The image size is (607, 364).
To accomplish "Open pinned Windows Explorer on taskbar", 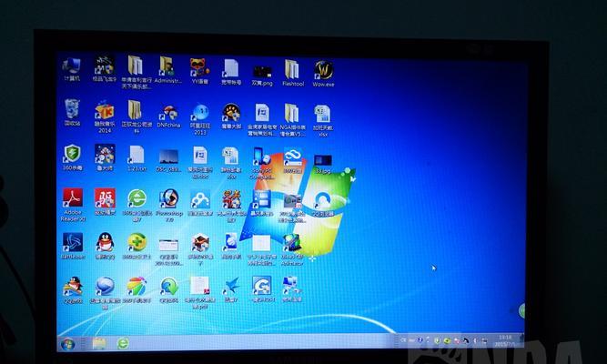I will pyautogui.click(x=99, y=344).
